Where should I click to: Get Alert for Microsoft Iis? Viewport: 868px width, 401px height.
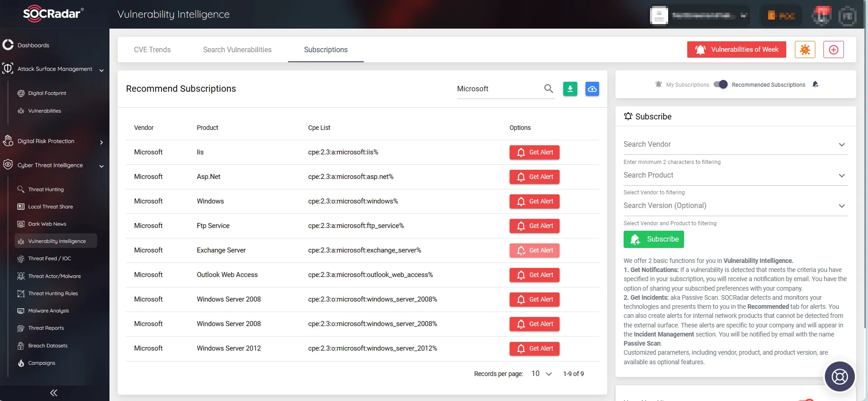pyautogui.click(x=535, y=153)
